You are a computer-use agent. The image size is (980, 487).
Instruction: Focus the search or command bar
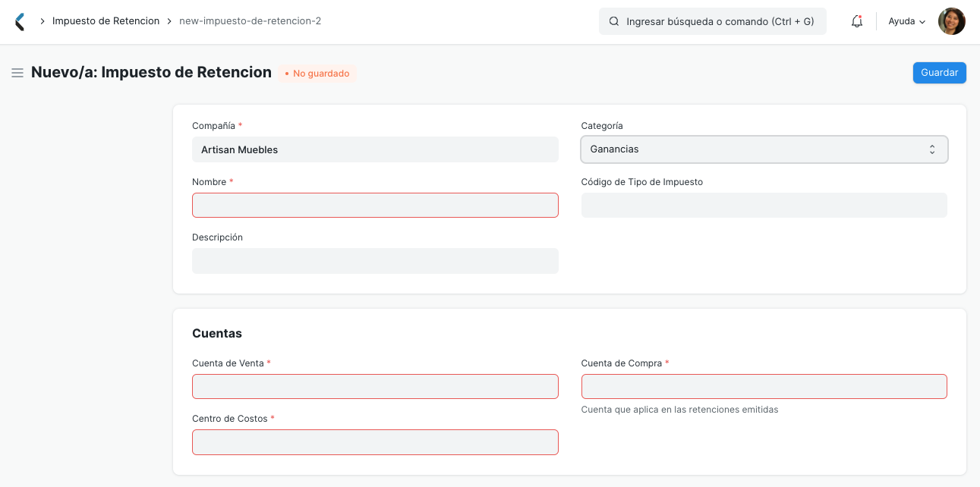(713, 21)
